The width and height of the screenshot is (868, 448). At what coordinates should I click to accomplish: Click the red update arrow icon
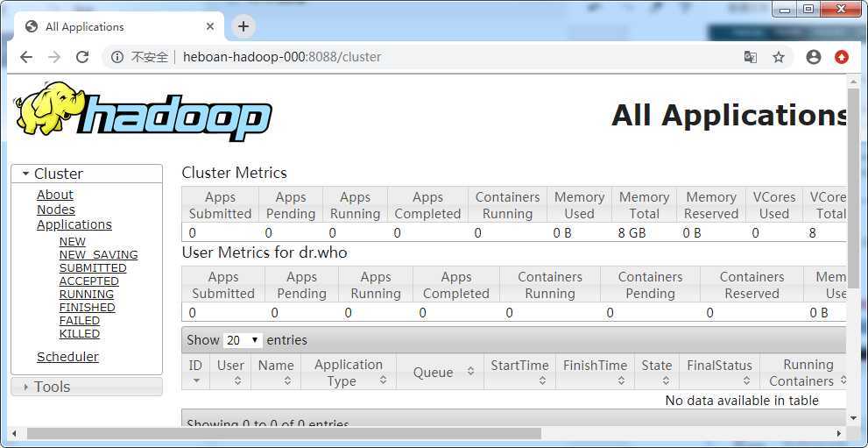click(842, 57)
